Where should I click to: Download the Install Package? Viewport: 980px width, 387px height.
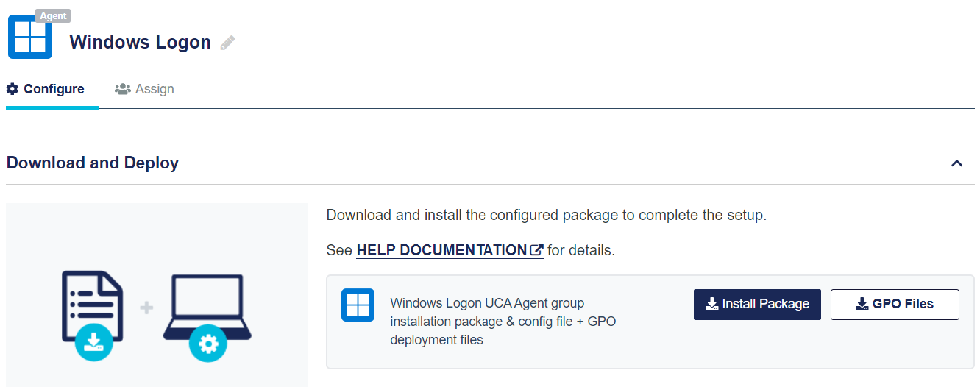pos(757,305)
